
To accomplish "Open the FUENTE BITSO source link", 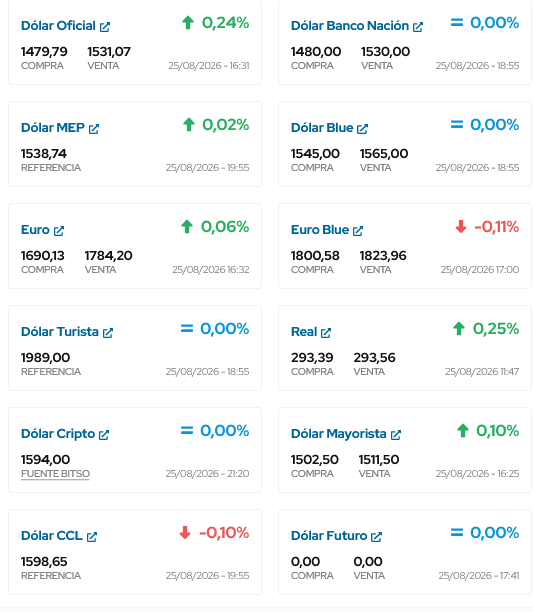I will (x=55, y=473).
